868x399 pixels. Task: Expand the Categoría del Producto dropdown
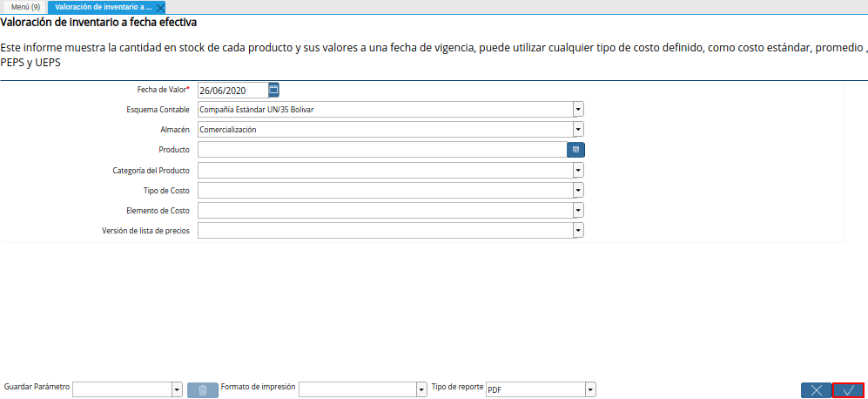coord(578,170)
